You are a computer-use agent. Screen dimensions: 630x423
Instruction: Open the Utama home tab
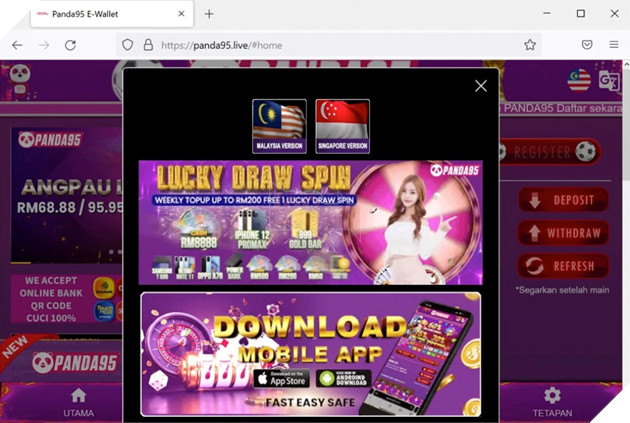pyautogui.click(x=78, y=402)
